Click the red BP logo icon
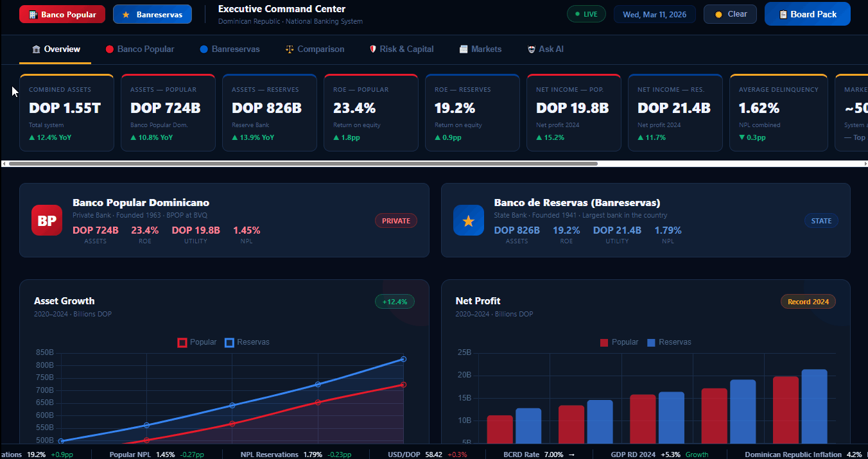This screenshot has height=459, width=868. click(47, 220)
